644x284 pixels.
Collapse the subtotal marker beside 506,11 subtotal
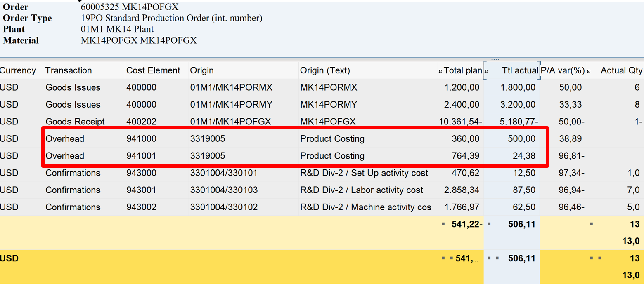489,224
